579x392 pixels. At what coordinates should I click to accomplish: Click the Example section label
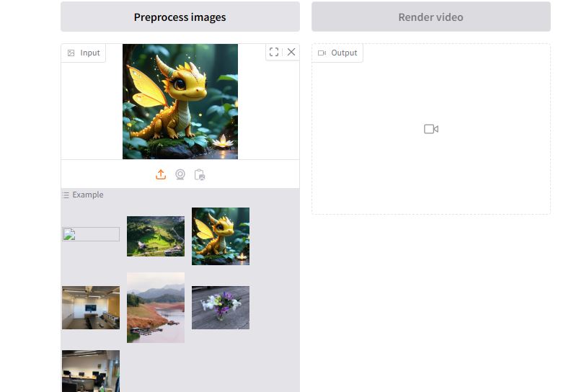pos(84,195)
